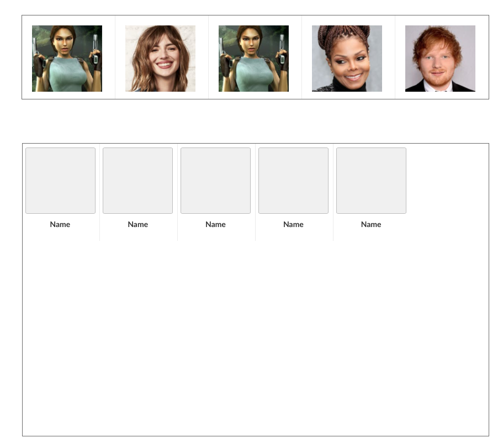Pick the woman with braided updo photo
The image size is (503, 448).
tap(347, 59)
